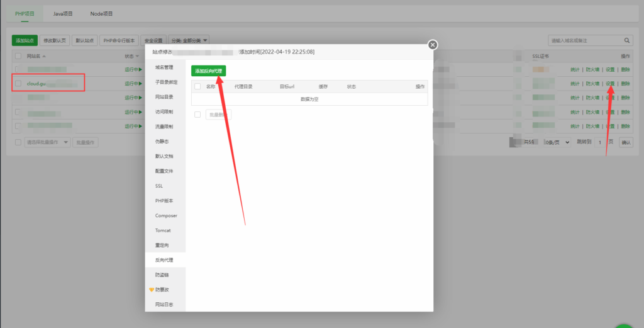Open the 请选择批量操作 dropdown
Image resolution: width=644 pixels, height=328 pixels.
[x=47, y=142]
